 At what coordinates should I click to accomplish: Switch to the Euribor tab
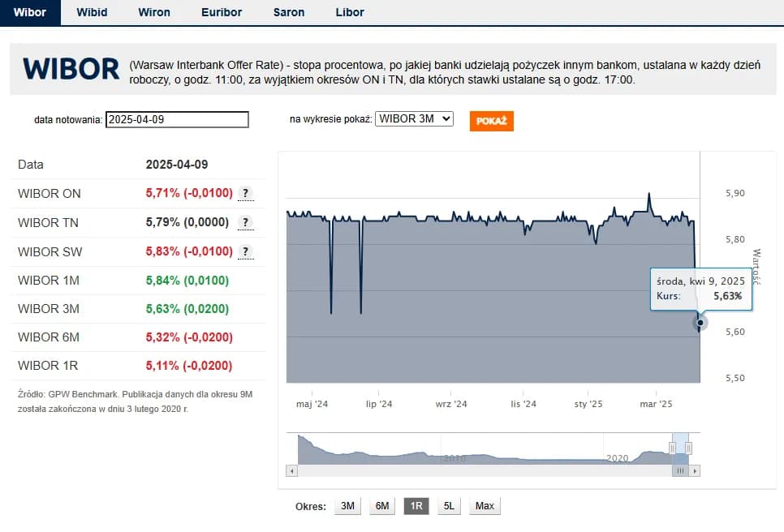(222, 12)
